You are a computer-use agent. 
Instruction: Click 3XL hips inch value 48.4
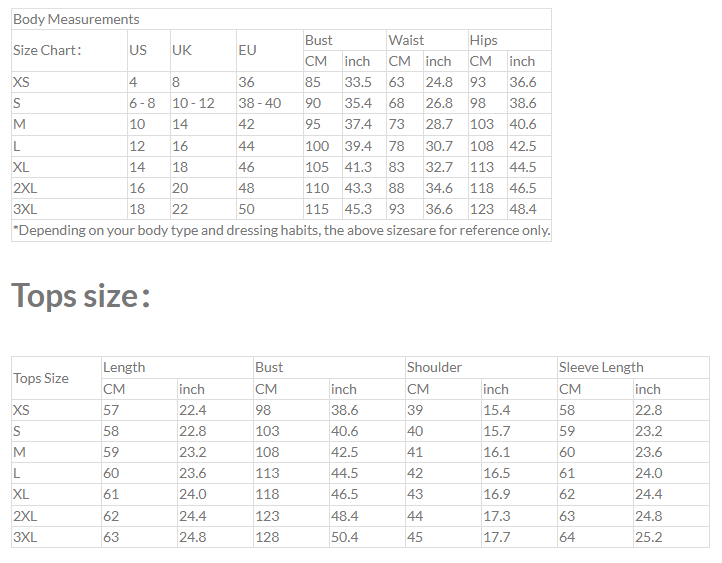[x=522, y=209]
